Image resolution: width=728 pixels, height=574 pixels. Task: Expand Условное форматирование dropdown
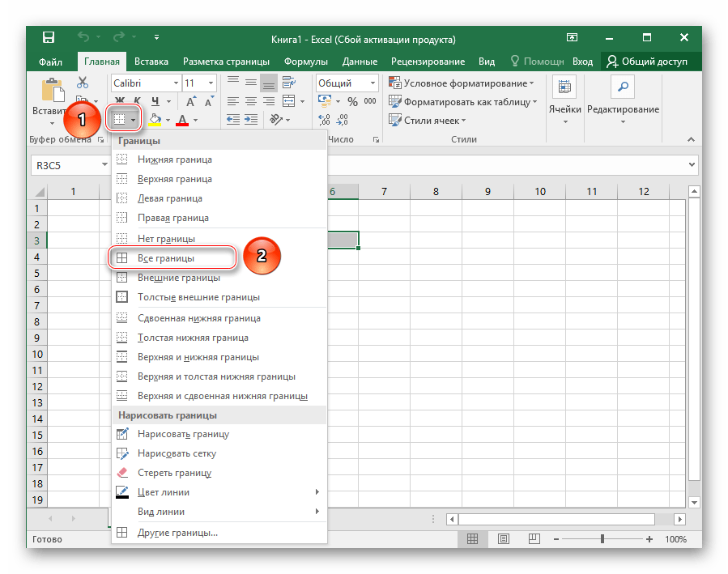[x=532, y=83]
